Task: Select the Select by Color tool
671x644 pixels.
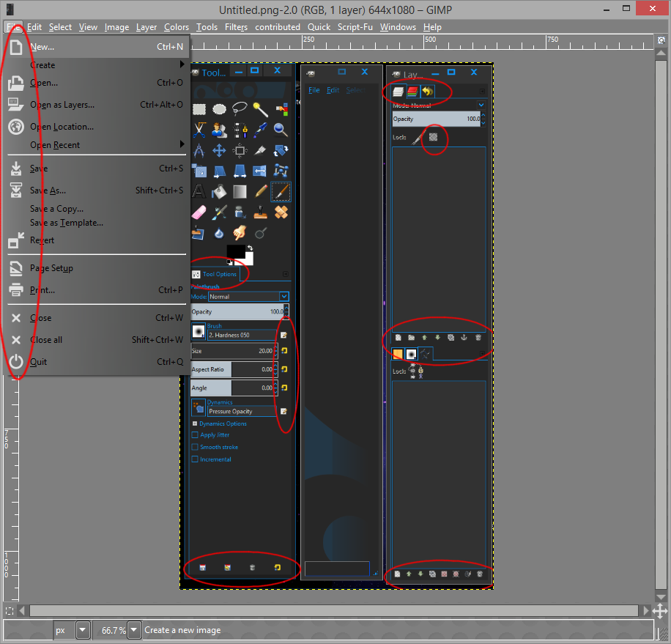Action: pyautogui.click(x=281, y=110)
